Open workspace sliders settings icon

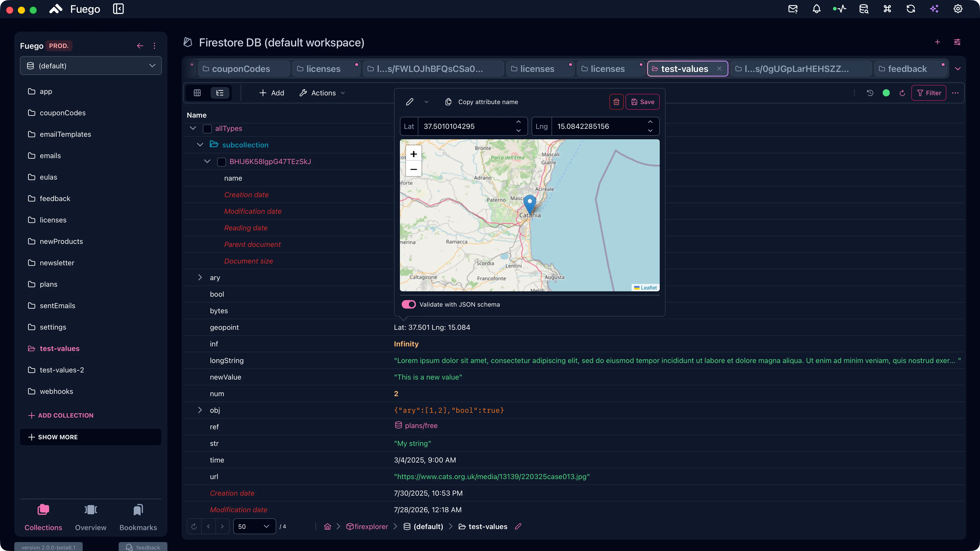click(x=957, y=42)
